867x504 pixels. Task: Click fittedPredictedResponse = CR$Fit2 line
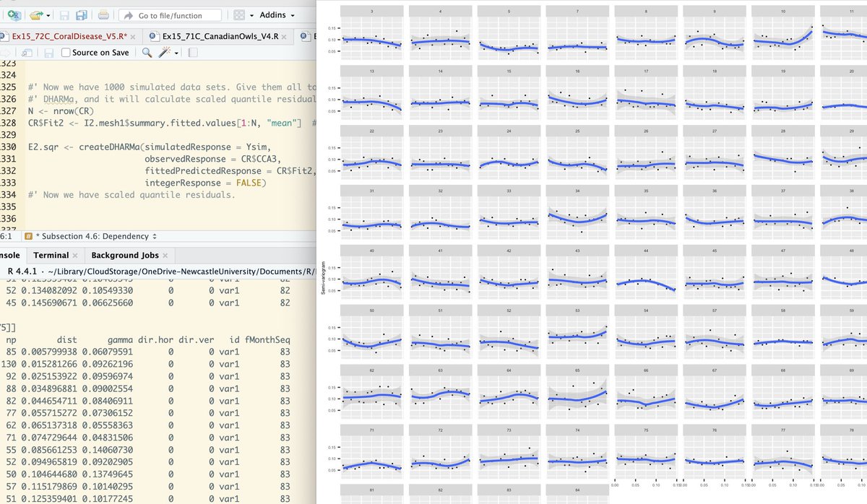[x=230, y=170]
